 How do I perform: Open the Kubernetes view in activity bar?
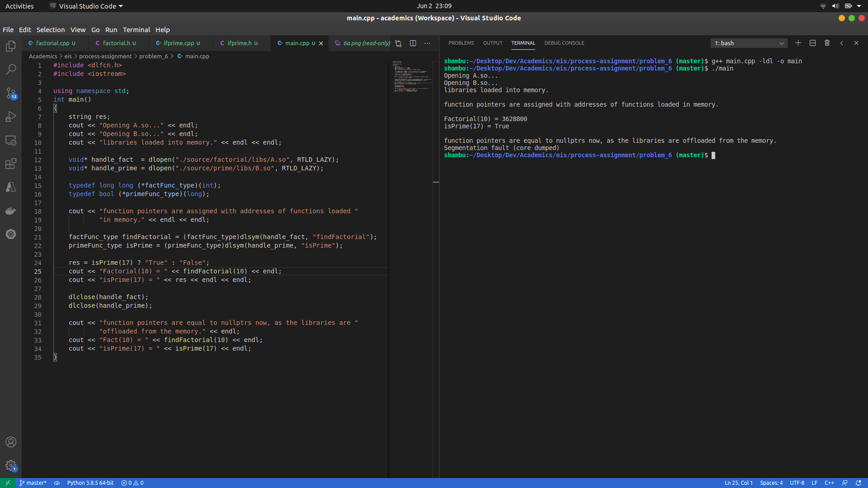pos(11,234)
